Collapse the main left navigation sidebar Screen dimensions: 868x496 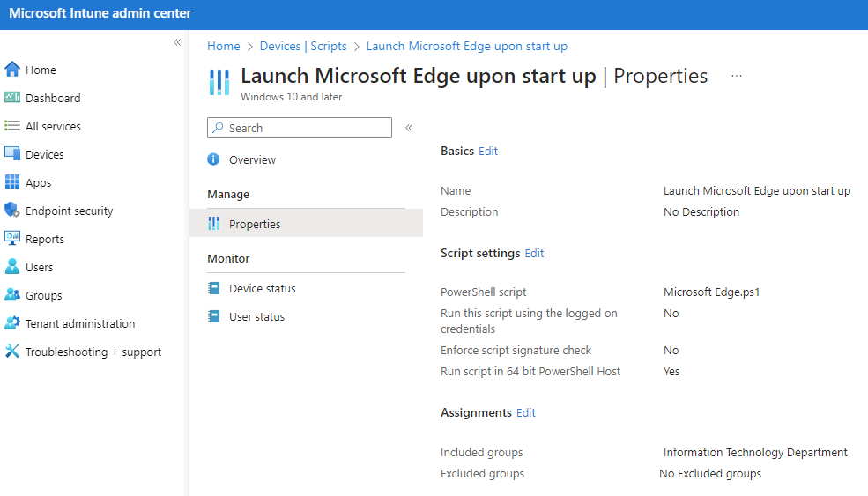point(177,42)
